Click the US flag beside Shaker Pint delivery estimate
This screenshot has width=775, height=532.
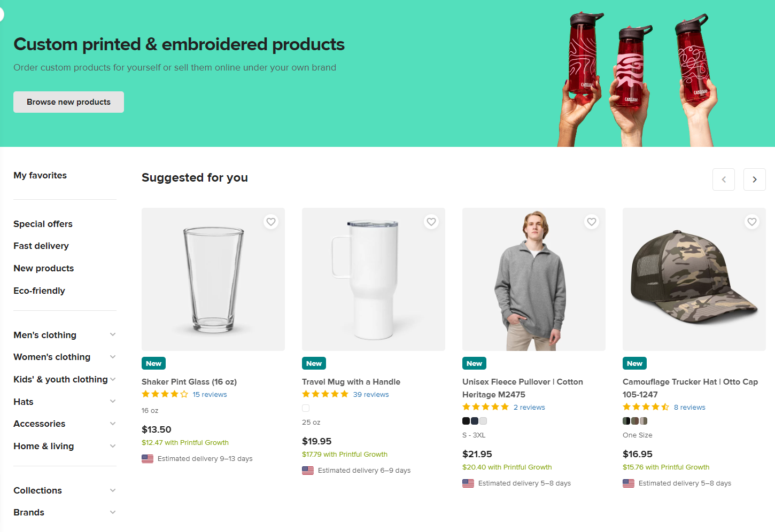point(148,458)
